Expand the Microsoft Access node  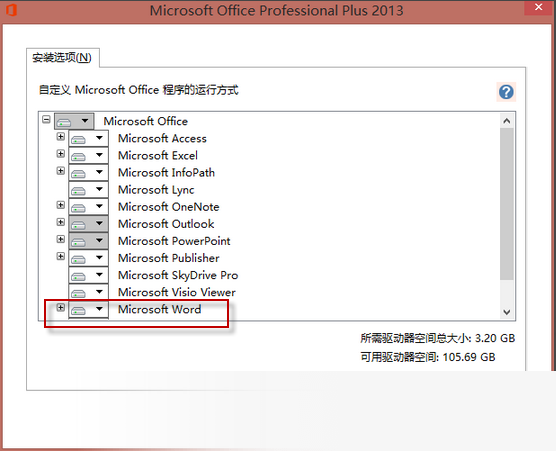[x=61, y=137]
